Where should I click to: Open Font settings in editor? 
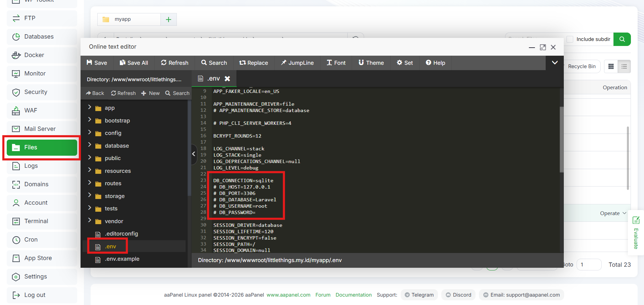[x=336, y=63]
